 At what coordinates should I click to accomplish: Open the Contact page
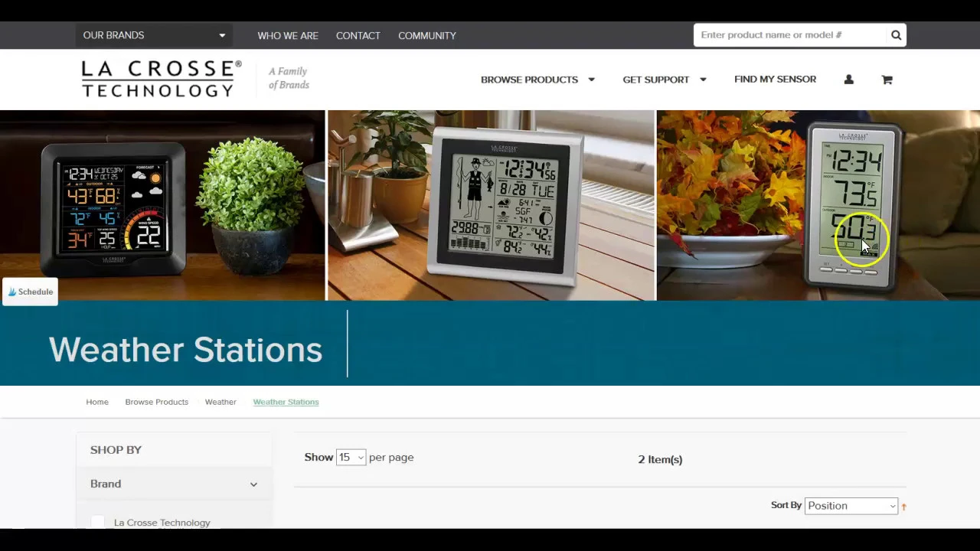(x=358, y=36)
